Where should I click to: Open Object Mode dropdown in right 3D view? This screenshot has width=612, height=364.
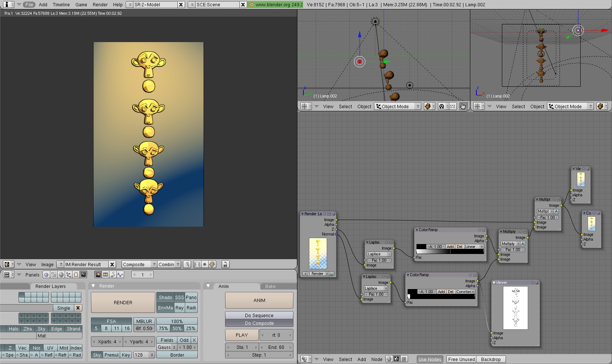571,106
